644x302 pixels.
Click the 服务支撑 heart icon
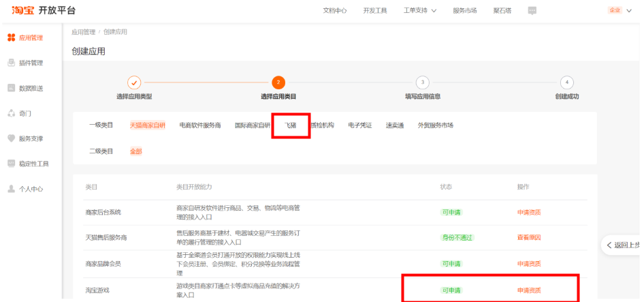point(12,138)
